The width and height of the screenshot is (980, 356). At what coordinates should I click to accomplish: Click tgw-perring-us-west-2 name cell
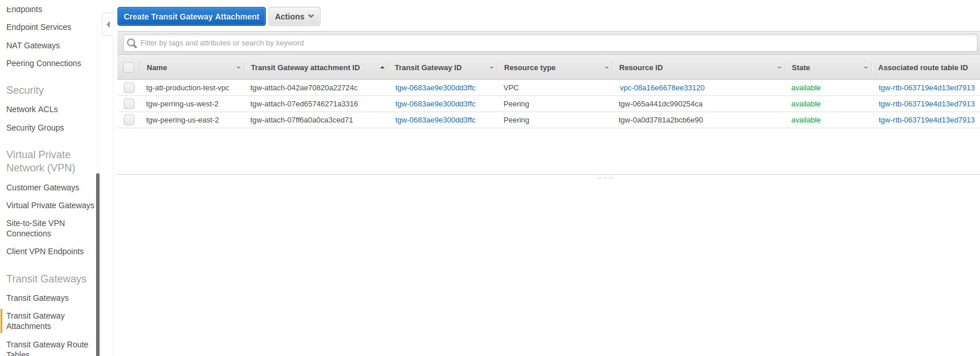[182, 104]
